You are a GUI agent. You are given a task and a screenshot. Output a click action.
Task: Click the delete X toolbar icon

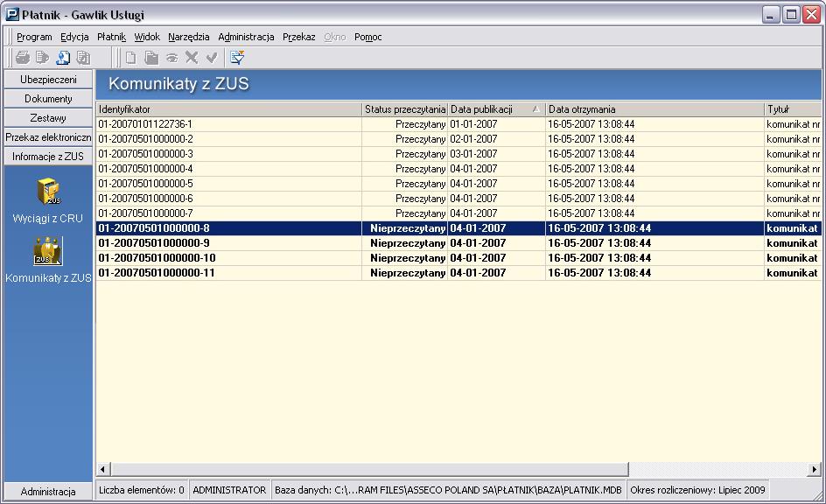pyautogui.click(x=192, y=58)
